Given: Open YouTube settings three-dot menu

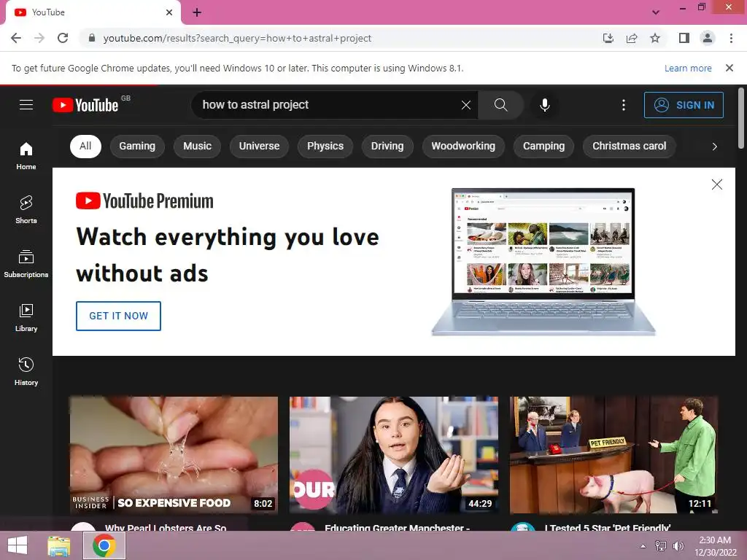Looking at the screenshot, I should tap(623, 105).
